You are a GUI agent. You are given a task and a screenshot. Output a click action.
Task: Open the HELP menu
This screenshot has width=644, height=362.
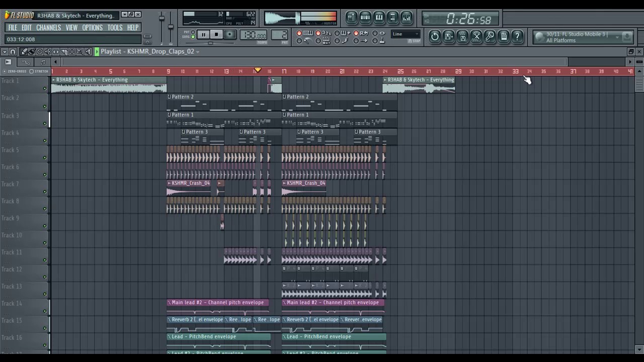[133, 28]
